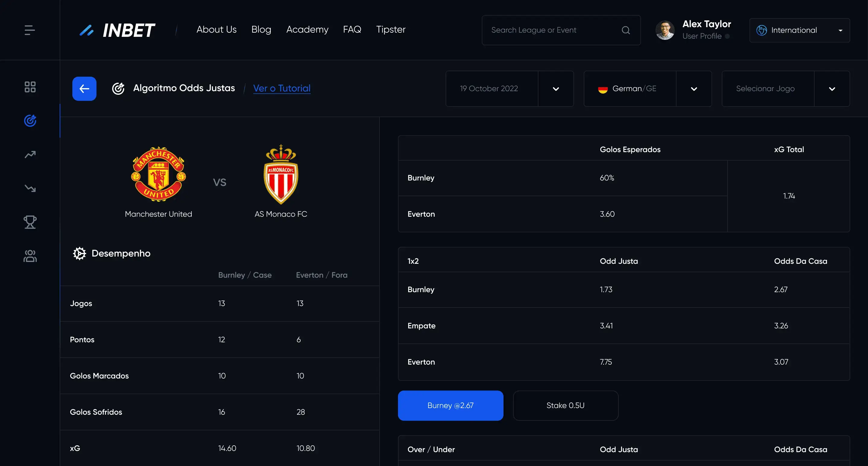868x466 pixels.
Task: Expand the 19 October 2022 date dropdown
Action: point(556,89)
